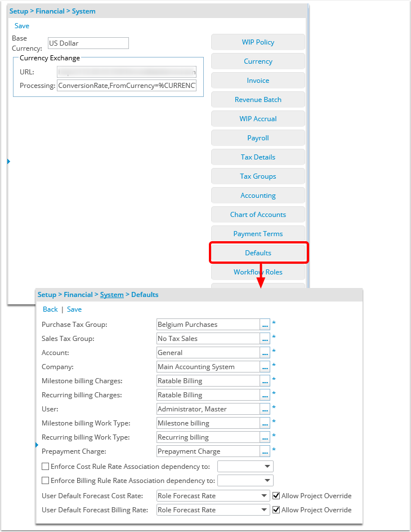Screen dimensions: 411x532
Task: Open browse ellipsis for Recurring billing Charges
Action: tap(265, 395)
